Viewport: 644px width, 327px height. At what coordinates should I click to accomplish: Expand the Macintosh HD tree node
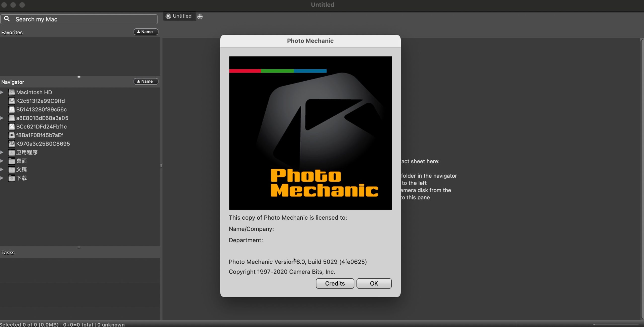pos(2,92)
